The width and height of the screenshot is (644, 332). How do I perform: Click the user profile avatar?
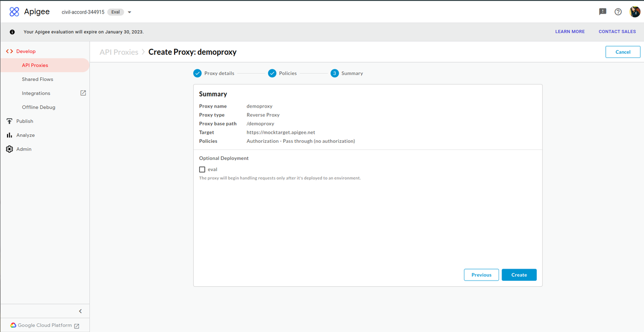(635, 12)
